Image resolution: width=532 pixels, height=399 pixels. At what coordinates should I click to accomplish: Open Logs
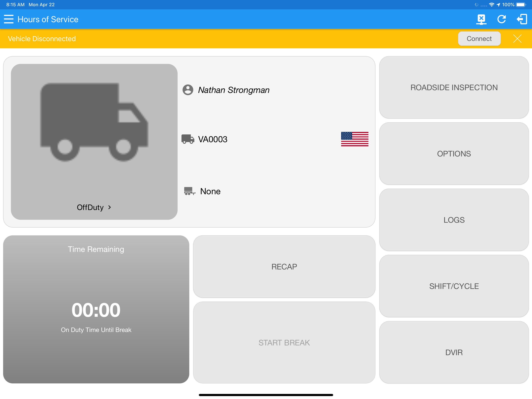[454, 220]
